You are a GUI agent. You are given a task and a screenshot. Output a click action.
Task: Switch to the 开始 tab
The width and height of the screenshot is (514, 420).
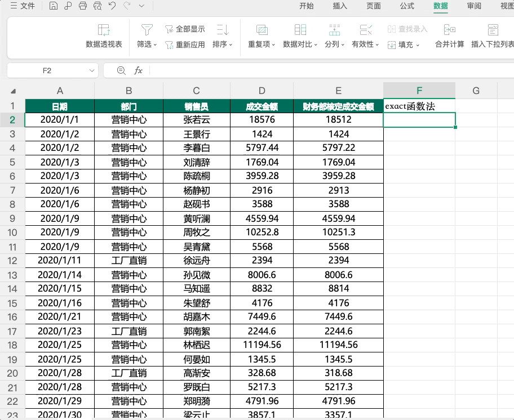306,6
